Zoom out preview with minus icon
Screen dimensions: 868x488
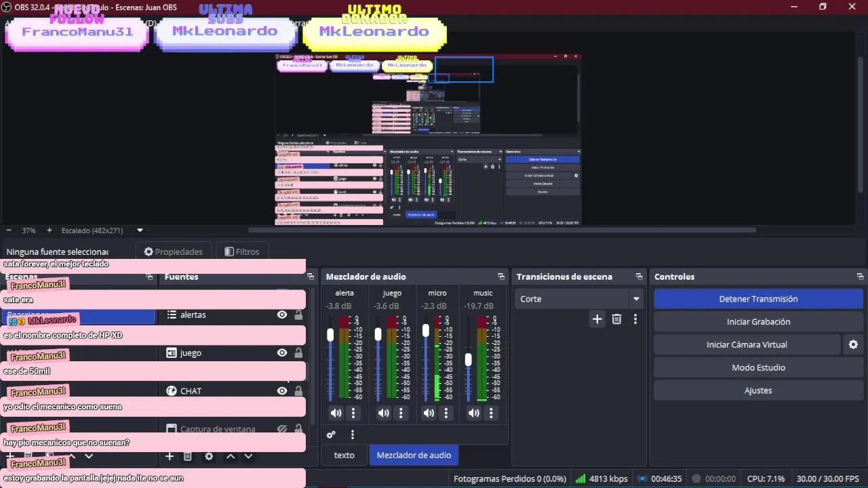tap(9, 230)
